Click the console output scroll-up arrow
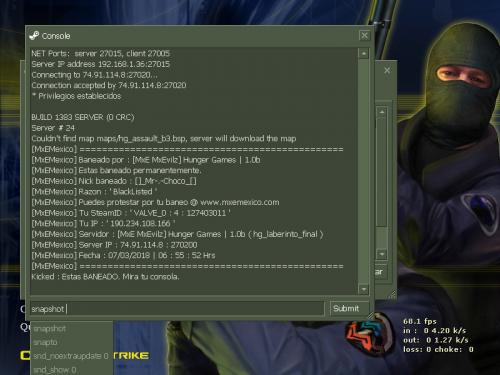The image size is (500, 375). click(x=364, y=53)
